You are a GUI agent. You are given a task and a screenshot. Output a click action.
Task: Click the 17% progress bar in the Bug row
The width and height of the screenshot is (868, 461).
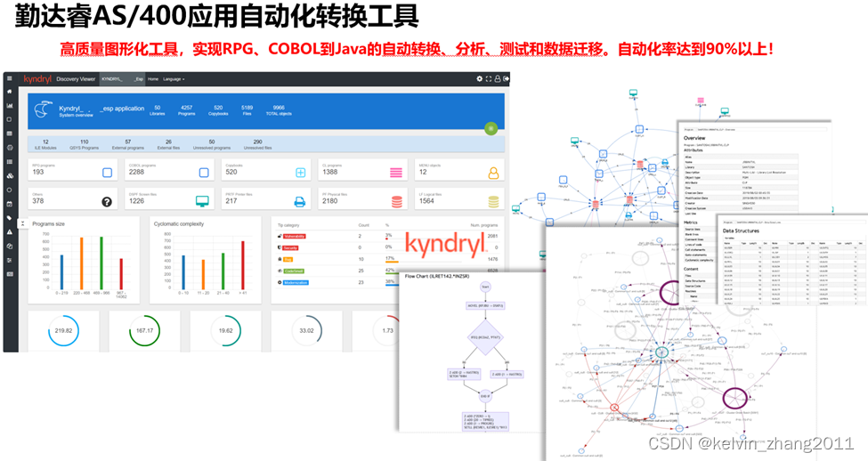[x=392, y=262]
